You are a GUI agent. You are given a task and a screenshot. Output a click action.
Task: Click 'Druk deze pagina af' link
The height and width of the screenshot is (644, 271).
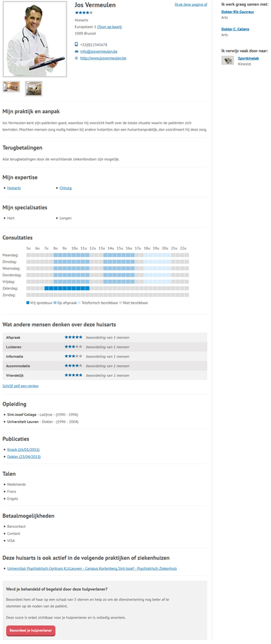[x=191, y=4]
